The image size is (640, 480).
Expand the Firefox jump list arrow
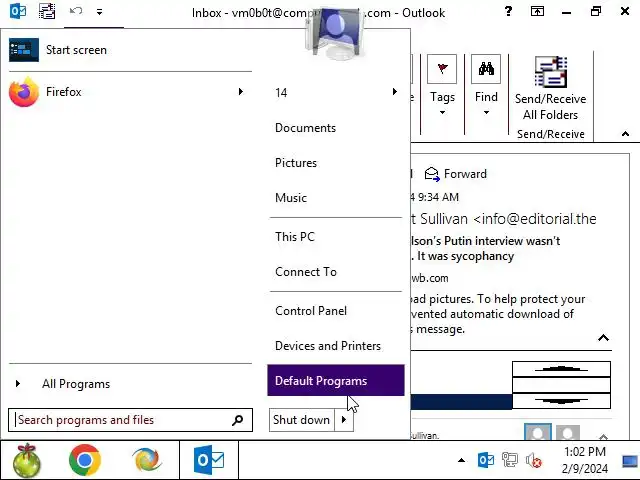[241, 92]
